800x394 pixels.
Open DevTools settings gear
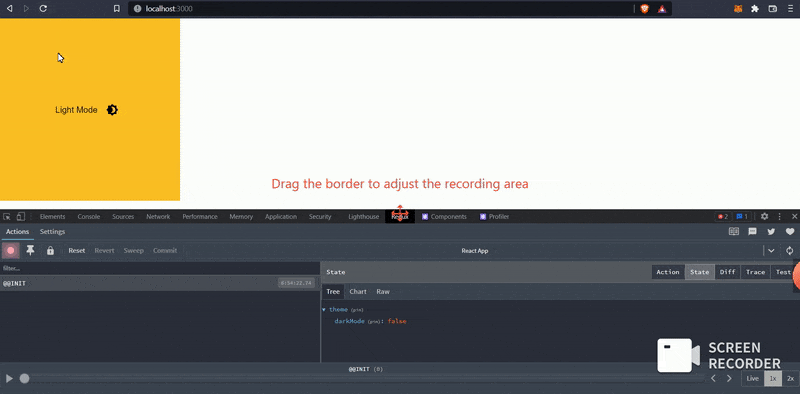[x=764, y=216]
